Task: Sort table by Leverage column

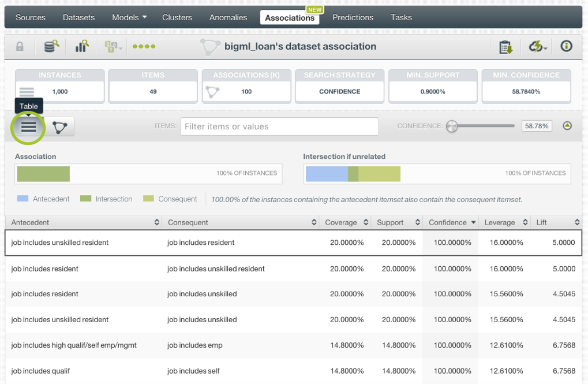Action: pos(504,222)
